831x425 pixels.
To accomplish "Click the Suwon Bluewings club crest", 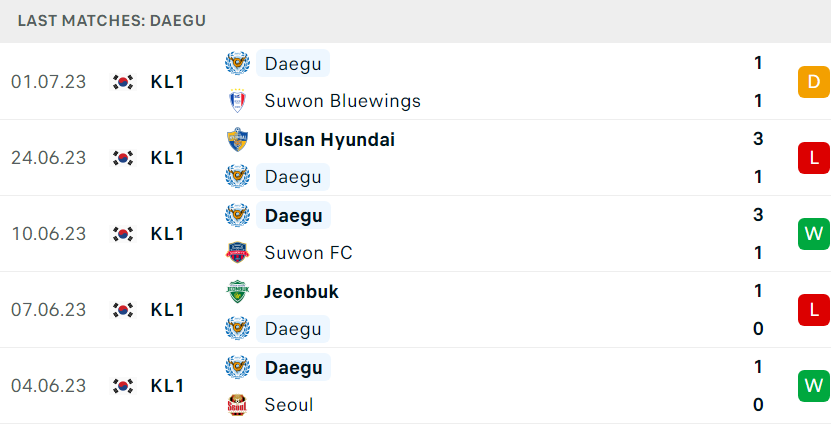I will point(237,101).
